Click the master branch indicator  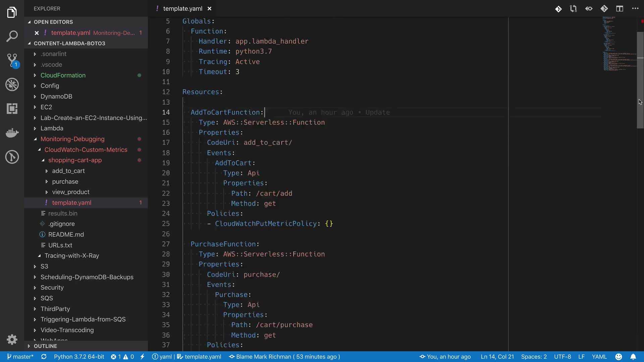tap(20, 357)
